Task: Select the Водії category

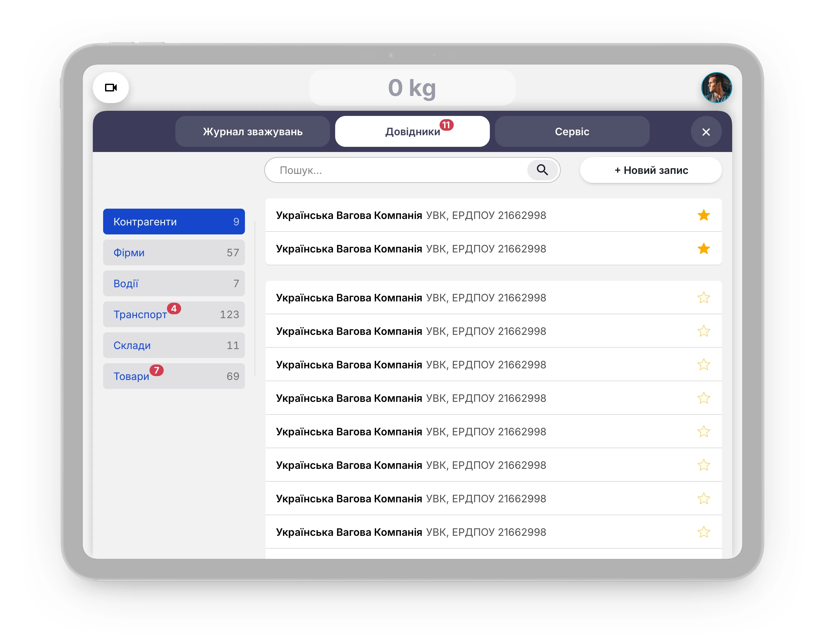Action: point(174,283)
